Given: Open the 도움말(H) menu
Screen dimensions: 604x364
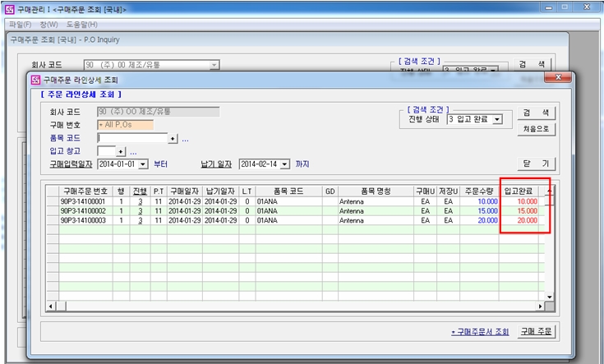Looking at the screenshot, I should tap(81, 25).
